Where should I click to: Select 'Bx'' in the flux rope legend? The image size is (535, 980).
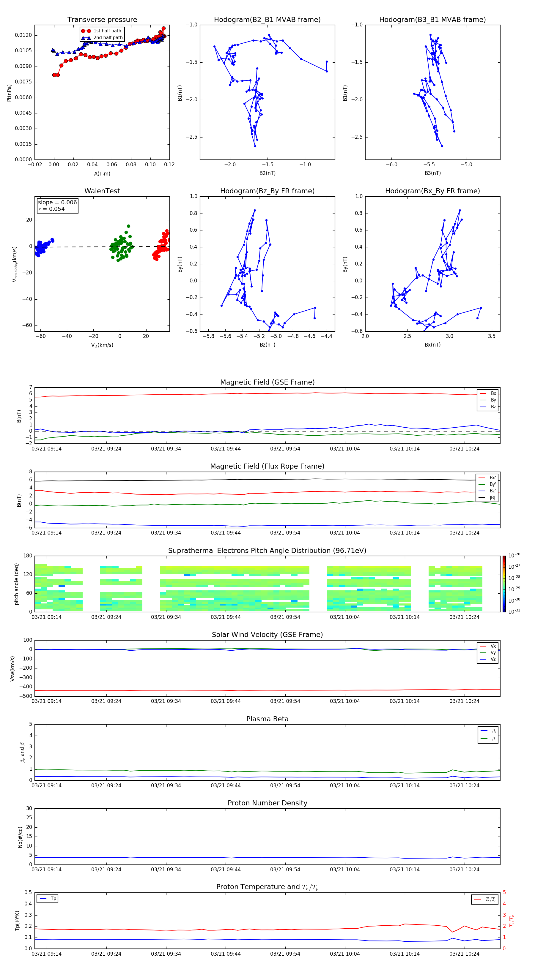pyautogui.click(x=487, y=478)
